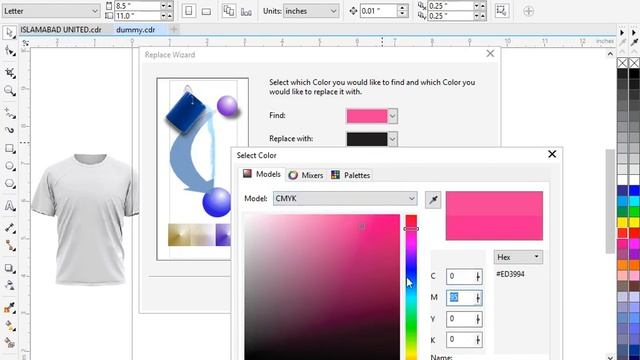Open the Models tab
Viewport: 640px width, 360px height.
(262, 174)
